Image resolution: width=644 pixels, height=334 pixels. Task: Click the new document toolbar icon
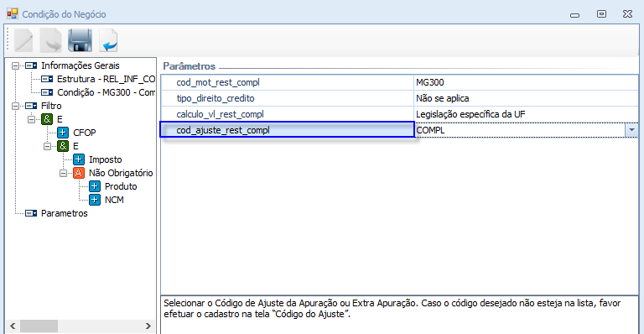(x=23, y=40)
